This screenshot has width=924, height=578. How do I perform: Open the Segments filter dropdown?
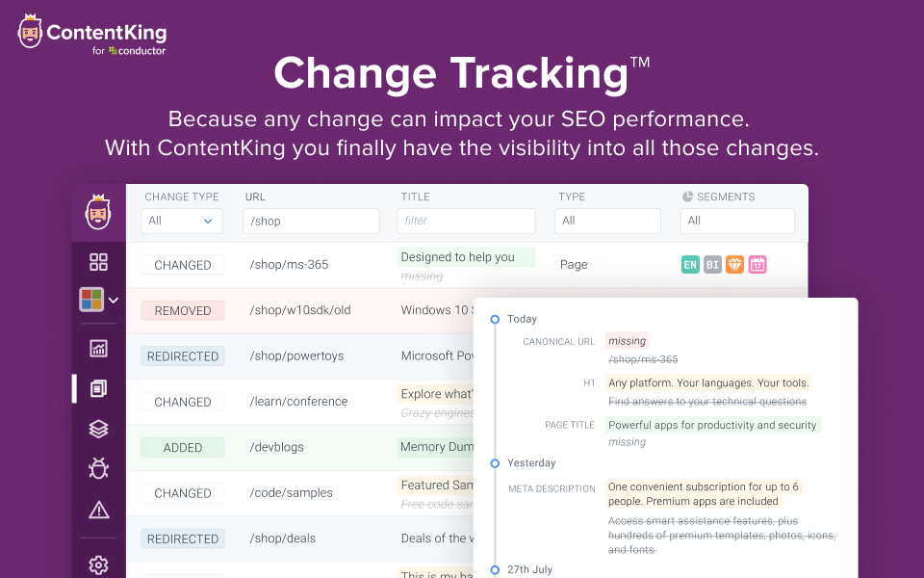pos(737,221)
